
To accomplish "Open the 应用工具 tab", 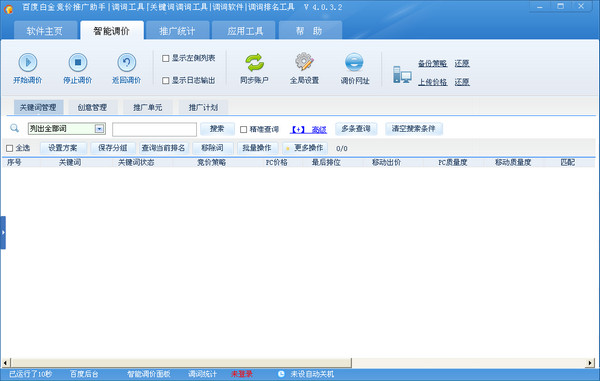I will 245,31.
